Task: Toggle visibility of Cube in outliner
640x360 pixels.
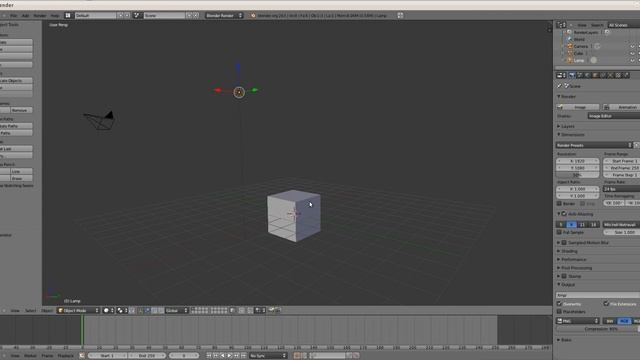Action: (x=632, y=53)
